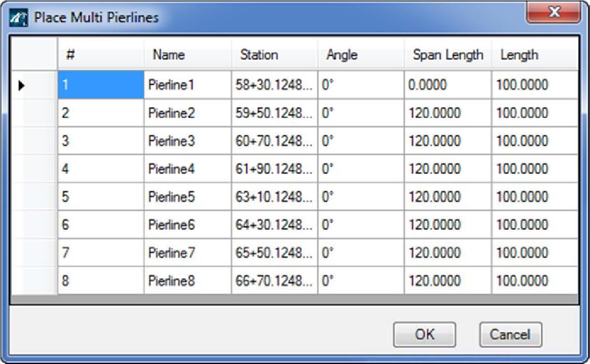Click the OK button
Viewport: 590px width, 364px height.
[424, 334]
